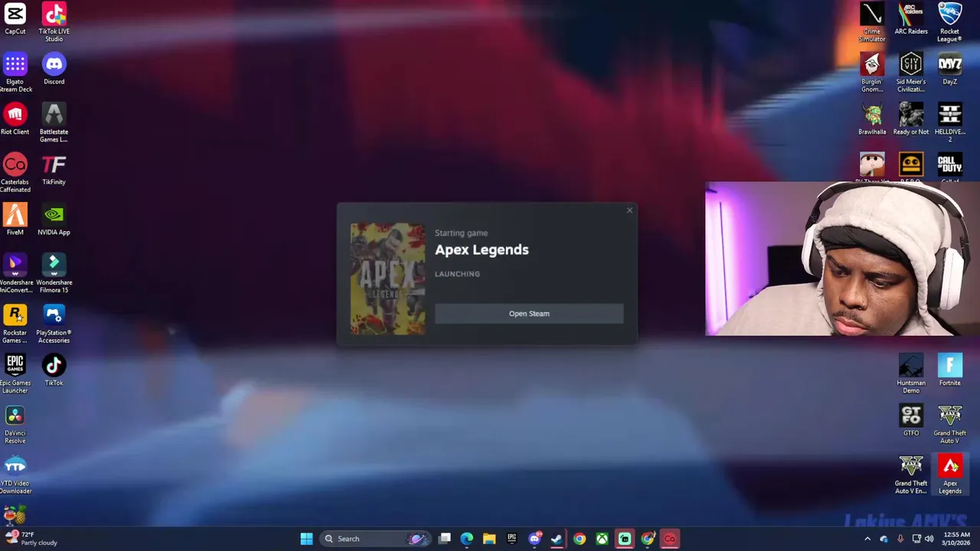Open the Discord desktop shortcut
This screenshot has width=980, height=551.
pos(54,69)
